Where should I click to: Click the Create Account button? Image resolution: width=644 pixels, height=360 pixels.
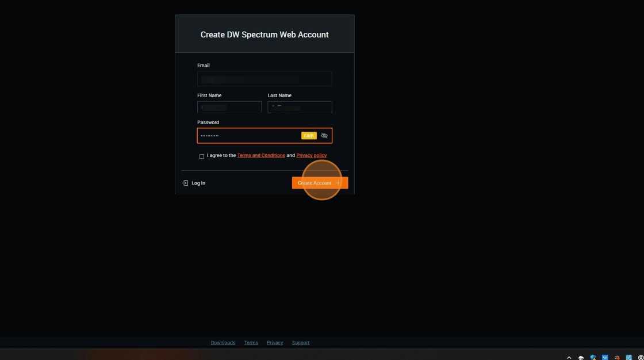coord(320,183)
